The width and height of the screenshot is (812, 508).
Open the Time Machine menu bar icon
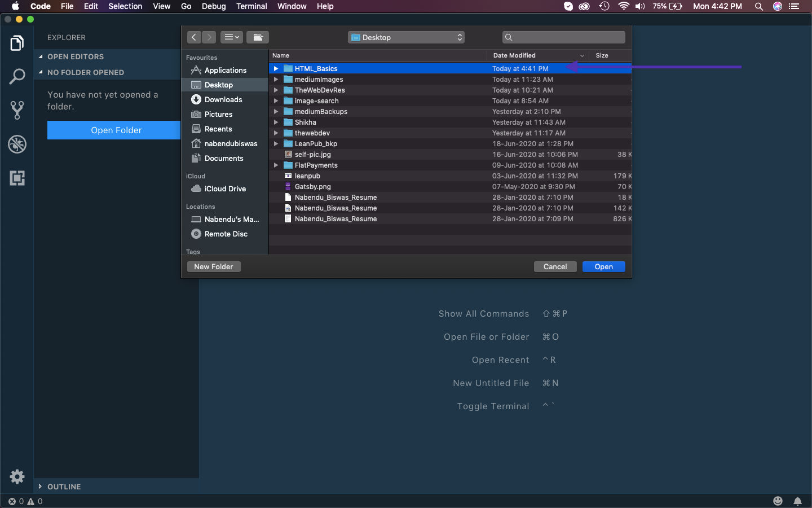pyautogui.click(x=604, y=6)
